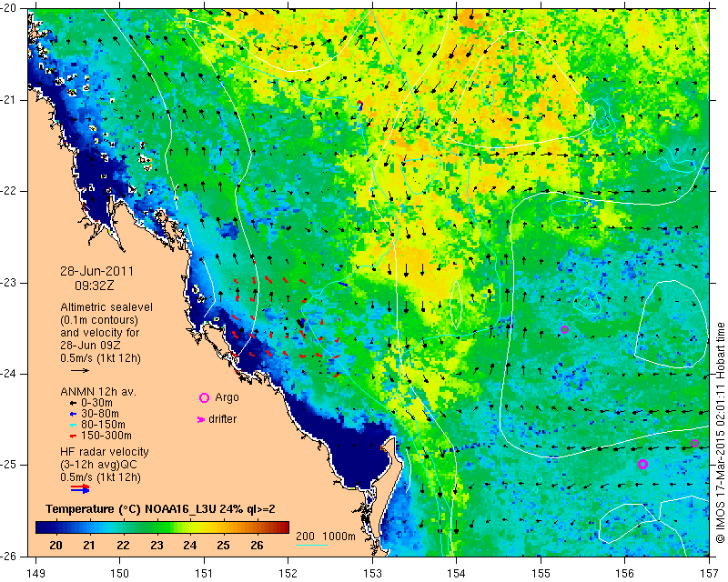728x582 pixels.
Task: Click the date text "28-Jun-2011"
Action: (x=97, y=271)
